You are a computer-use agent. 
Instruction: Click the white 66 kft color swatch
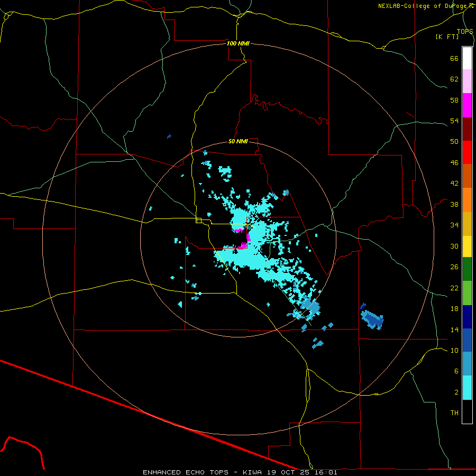coord(467,58)
